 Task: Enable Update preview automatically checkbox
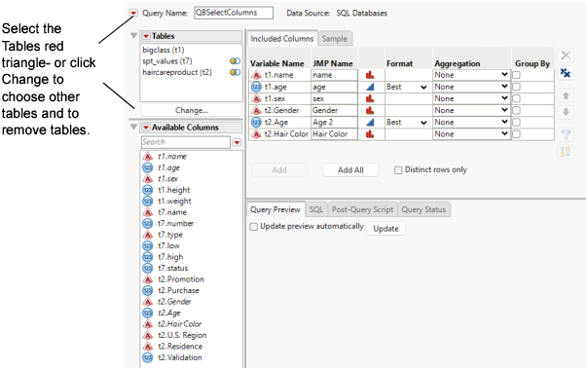[254, 227]
